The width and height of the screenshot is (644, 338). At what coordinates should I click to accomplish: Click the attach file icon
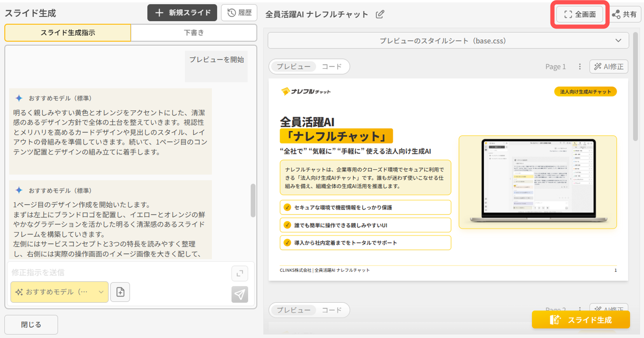[x=120, y=292]
